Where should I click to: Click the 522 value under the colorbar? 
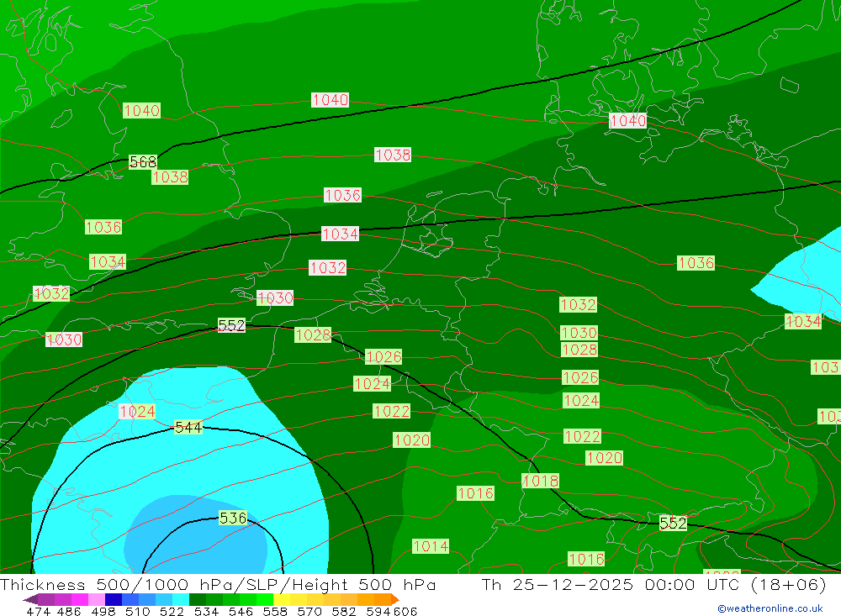172,611
